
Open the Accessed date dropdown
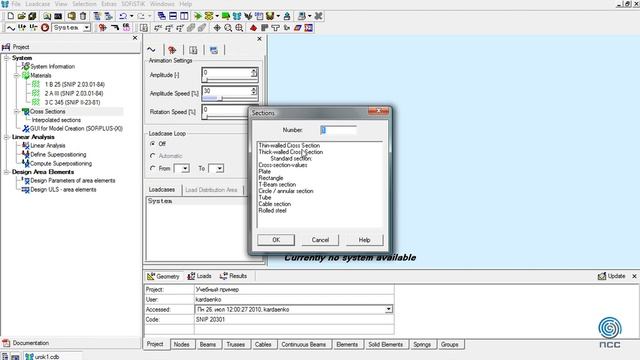389,309
